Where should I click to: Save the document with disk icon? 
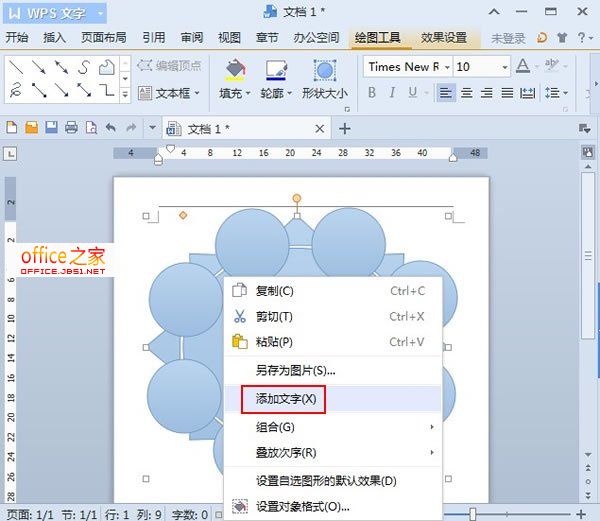[x=52, y=127]
